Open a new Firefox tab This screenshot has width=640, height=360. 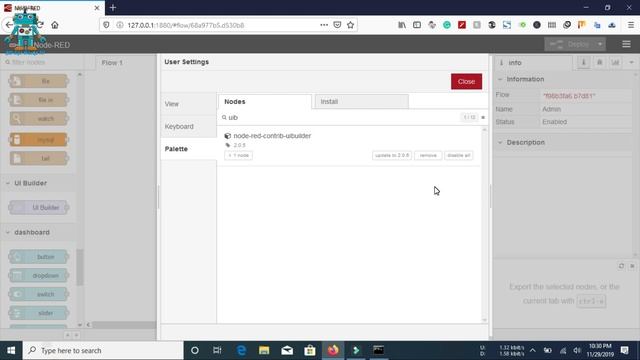113,8
